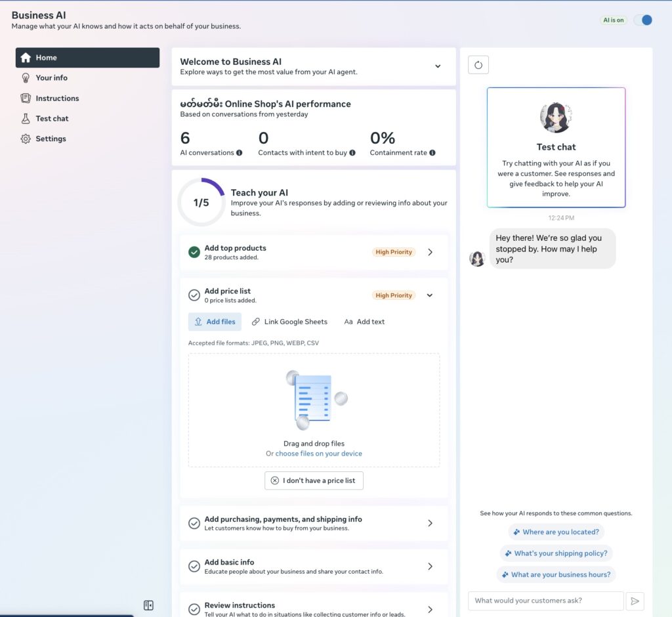The height and width of the screenshot is (617, 672).
Task: Click the What would your customers ask field
Action: tap(545, 601)
